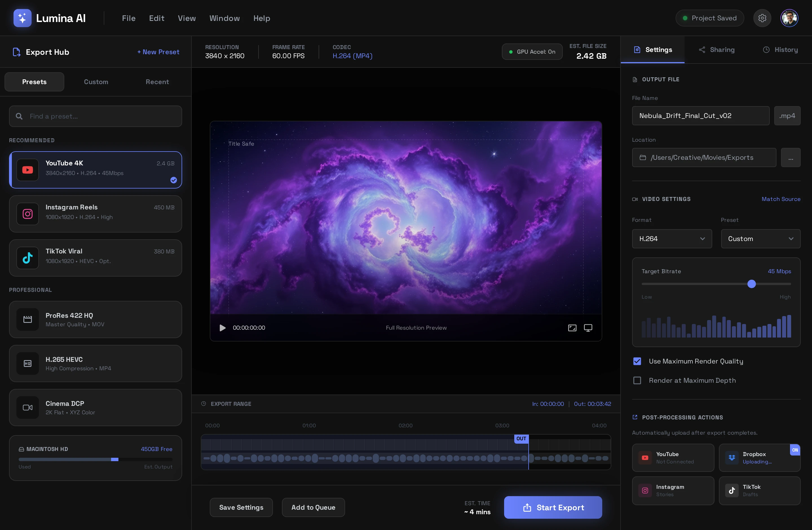Click the Instagram Reels preset icon

(x=28, y=214)
